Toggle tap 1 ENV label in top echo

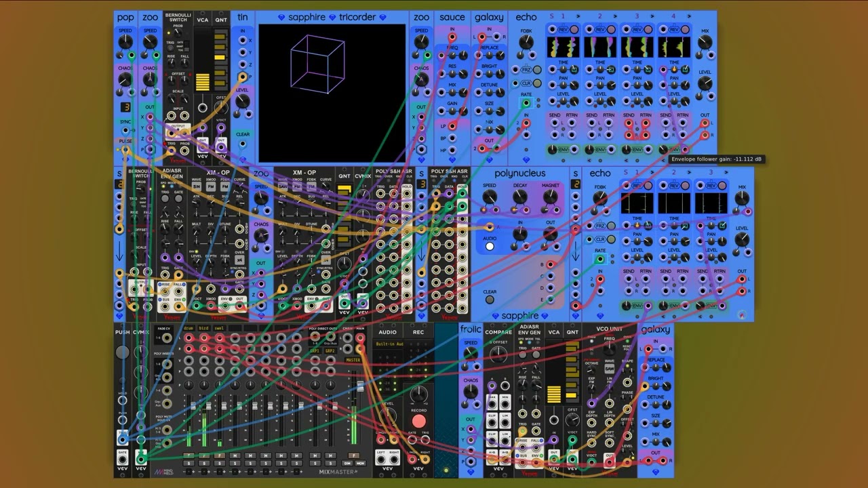click(564, 149)
